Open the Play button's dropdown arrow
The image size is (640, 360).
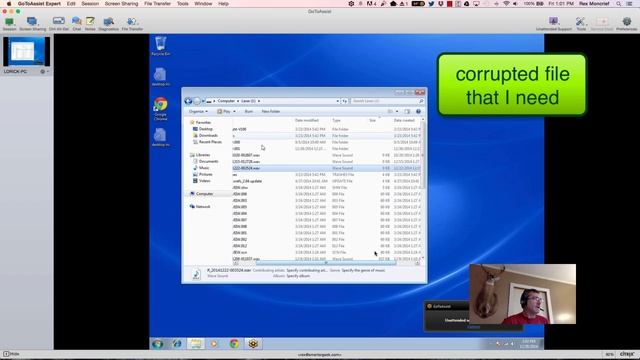(x=234, y=111)
